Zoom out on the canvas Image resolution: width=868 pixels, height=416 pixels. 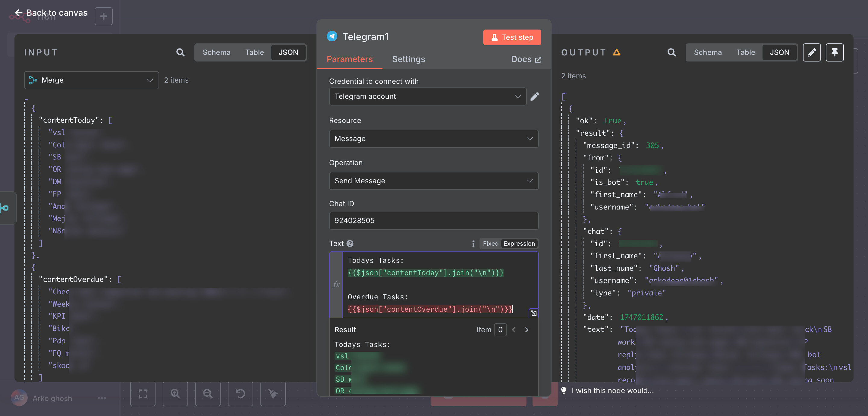208,393
